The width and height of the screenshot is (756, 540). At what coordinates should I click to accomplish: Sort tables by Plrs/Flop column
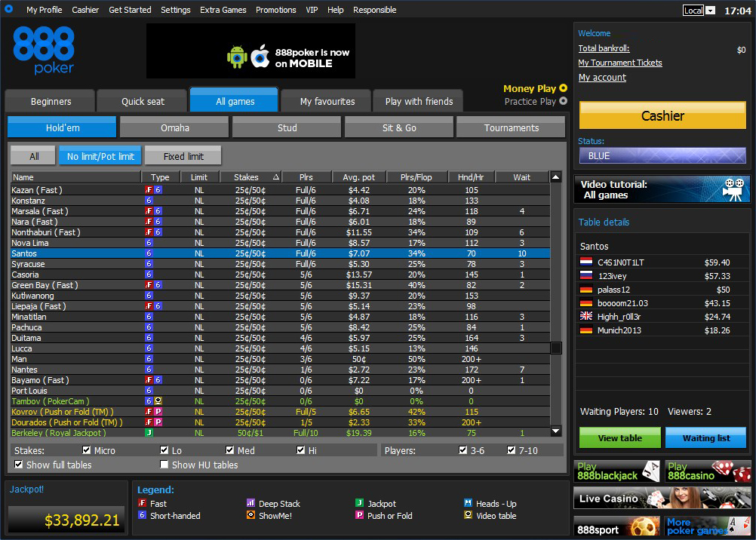coord(416,177)
